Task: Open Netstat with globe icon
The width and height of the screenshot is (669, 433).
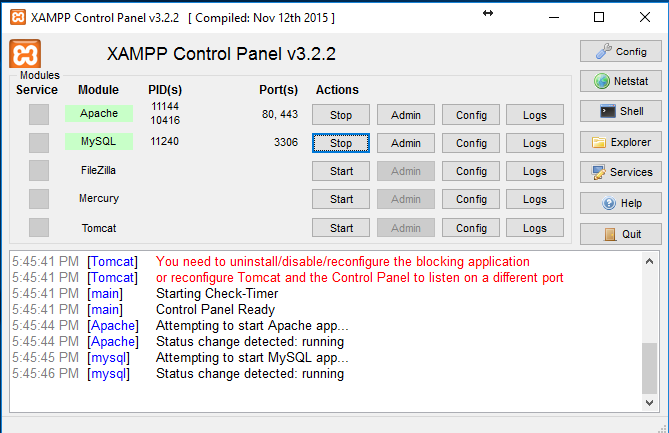Action: pos(620,81)
